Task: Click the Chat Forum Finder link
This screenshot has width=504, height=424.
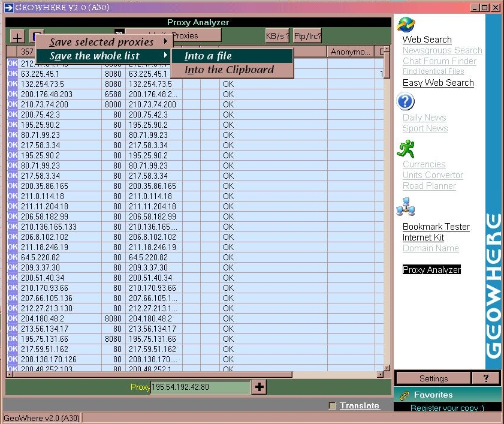Action: click(x=439, y=61)
